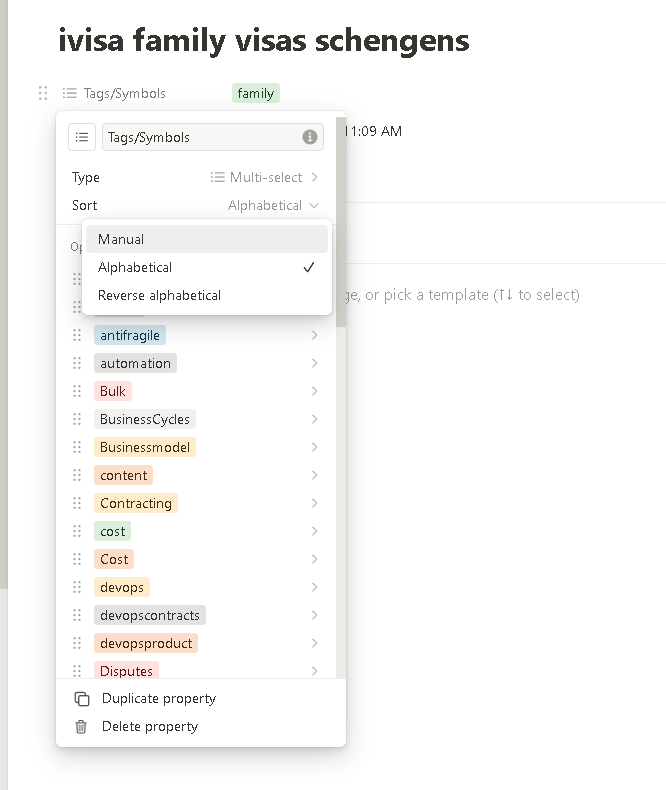Click the Businessmodel yellow tag

(145, 447)
